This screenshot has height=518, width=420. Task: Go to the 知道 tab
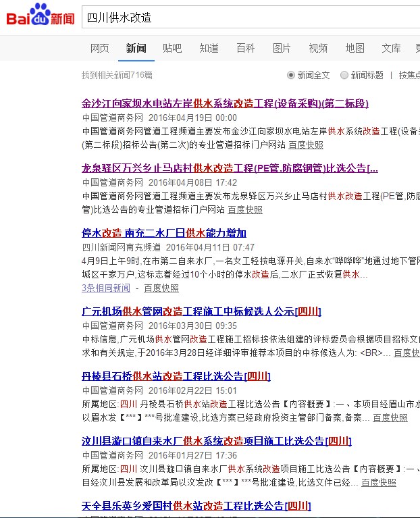point(209,48)
